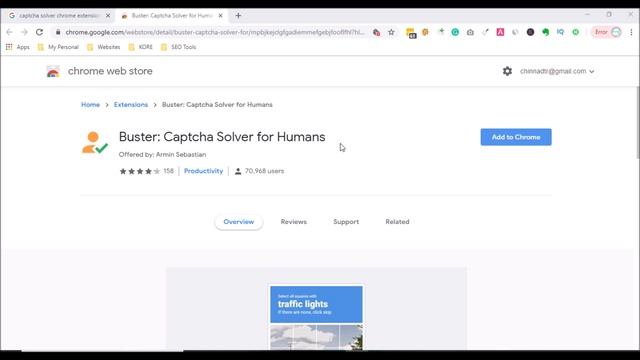Screen dimensions: 640x360
Task: Click the Chrome Web Store rainbow logo
Action: (x=53, y=71)
